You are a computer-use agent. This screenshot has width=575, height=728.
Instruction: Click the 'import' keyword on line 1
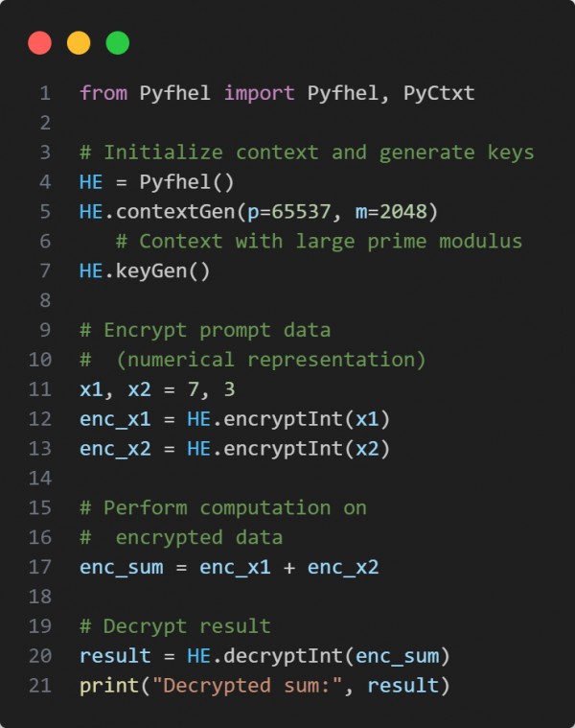pyautogui.click(x=259, y=93)
